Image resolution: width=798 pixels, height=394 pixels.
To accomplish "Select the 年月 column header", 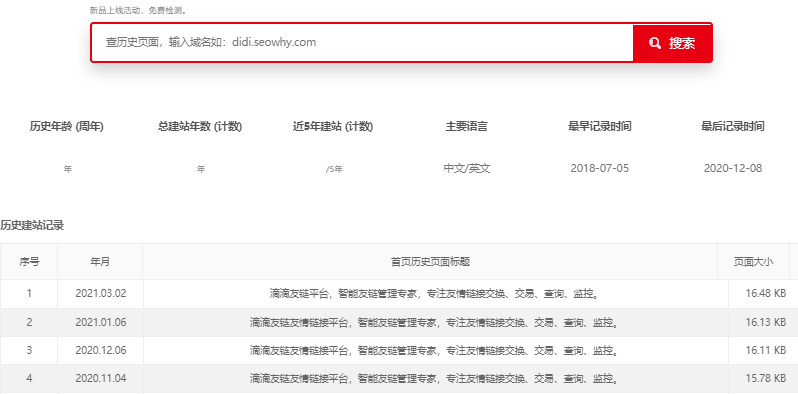I will (100, 262).
